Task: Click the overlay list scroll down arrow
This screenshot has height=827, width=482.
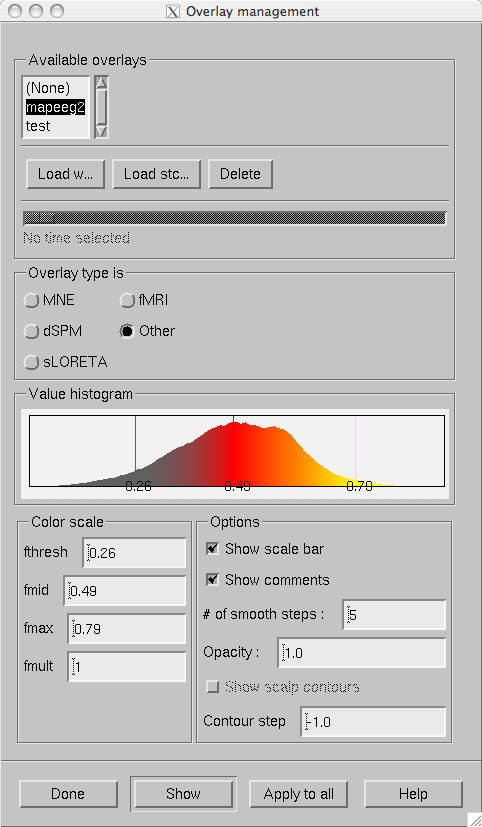Action: [x=102, y=131]
